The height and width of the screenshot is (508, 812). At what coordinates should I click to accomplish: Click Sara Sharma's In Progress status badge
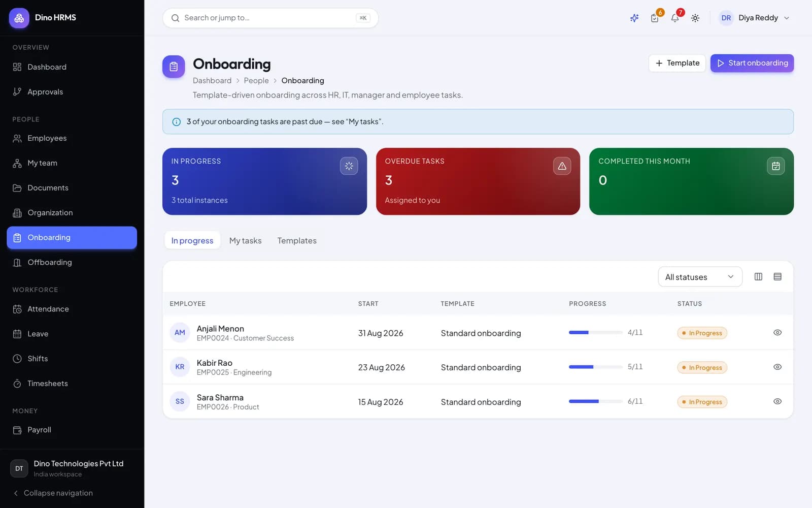702,402
